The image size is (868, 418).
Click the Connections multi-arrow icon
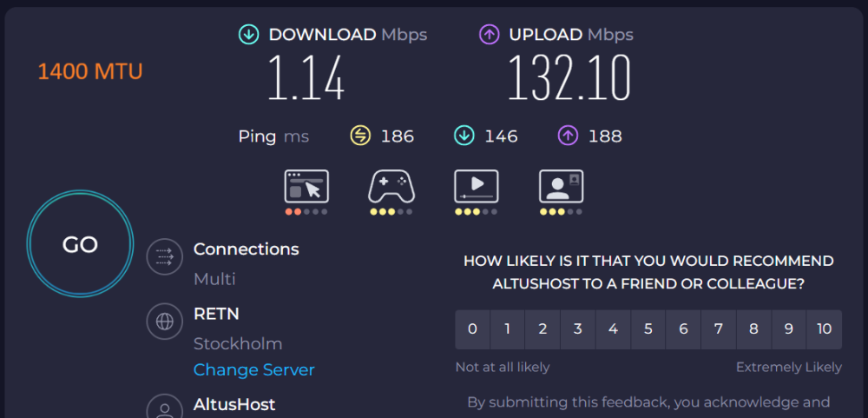coord(164,256)
